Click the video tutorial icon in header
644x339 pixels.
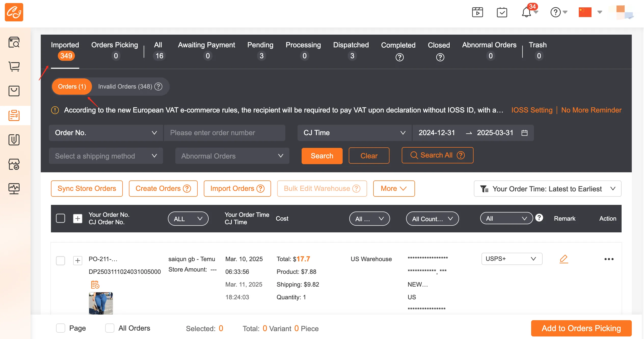point(477,12)
